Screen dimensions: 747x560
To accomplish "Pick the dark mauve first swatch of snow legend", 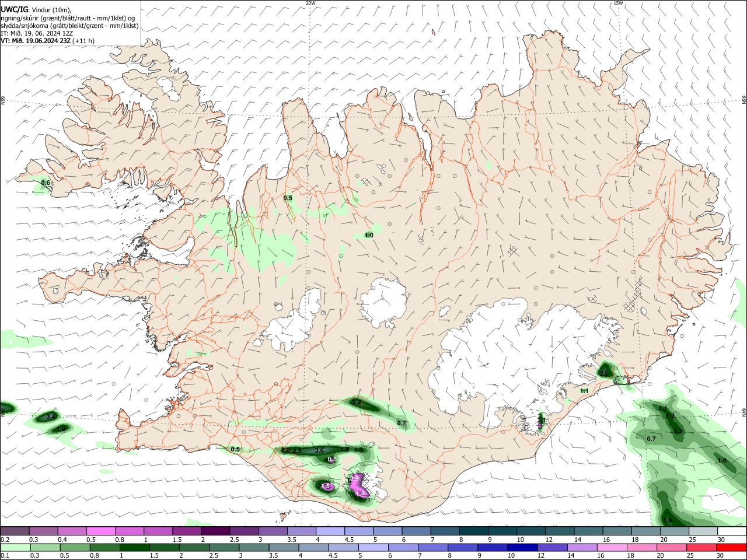I will point(15,531).
